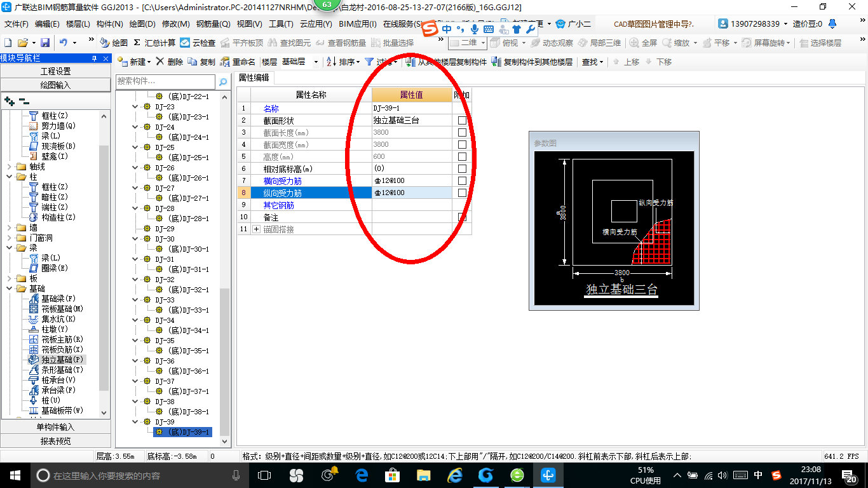Open 工具(T) menu
This screenshot has height=488, width=868.
[x=281, y=24]
